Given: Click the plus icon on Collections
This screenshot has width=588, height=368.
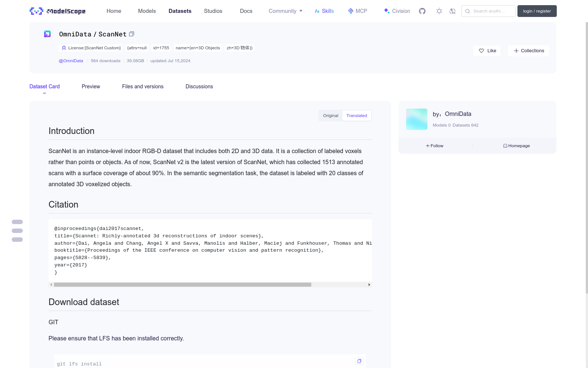Looking at the screenshot, I should tap(516, 51).
